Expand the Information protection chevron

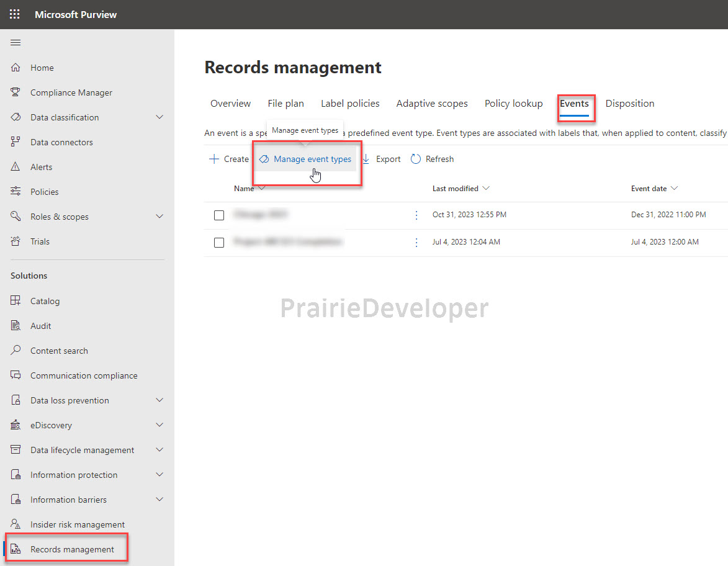[x=160, y=475]
